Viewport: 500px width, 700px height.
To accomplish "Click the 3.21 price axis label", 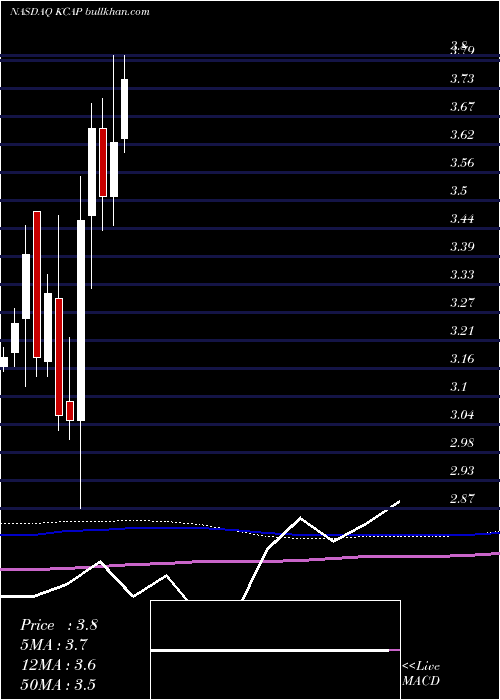I will point(462,331).
